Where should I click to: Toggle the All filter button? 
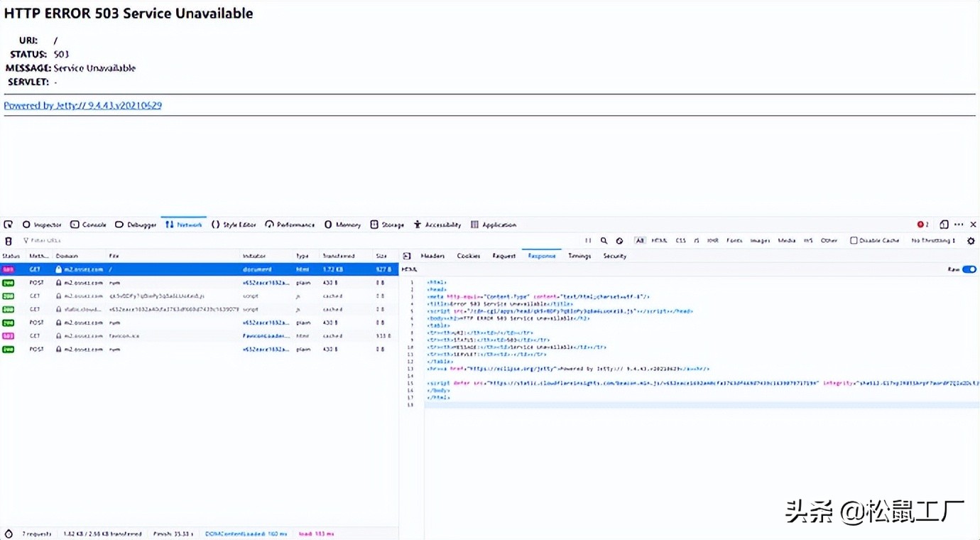[x=640, y=241]
